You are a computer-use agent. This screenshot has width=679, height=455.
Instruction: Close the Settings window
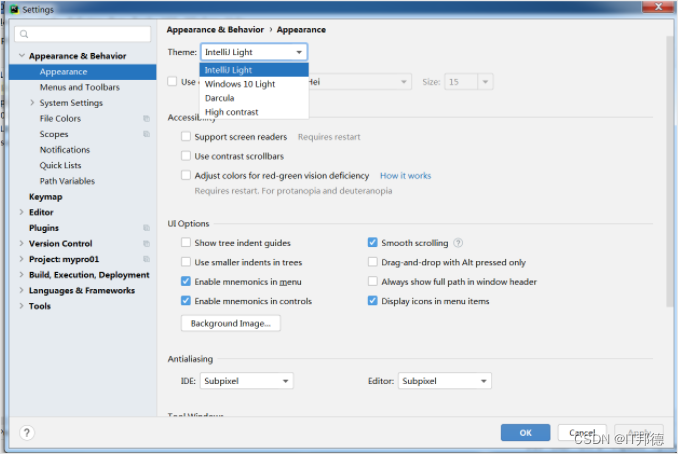[x=658, y=6]
